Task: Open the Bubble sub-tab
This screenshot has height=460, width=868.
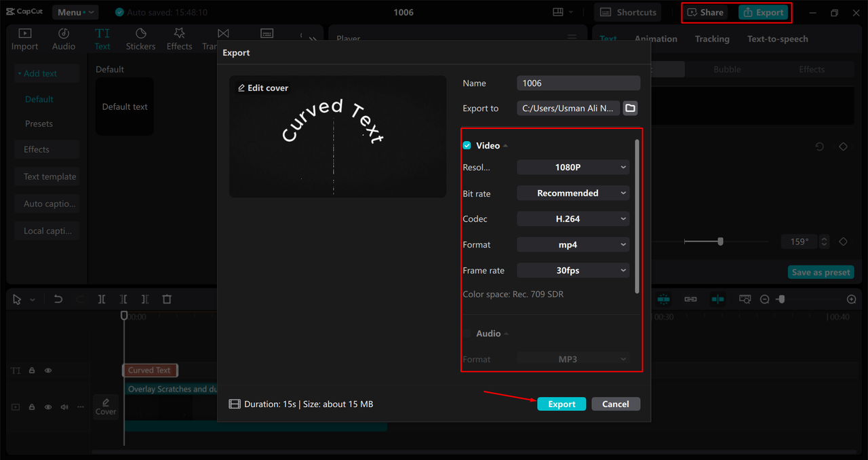Action: (727, 69)
